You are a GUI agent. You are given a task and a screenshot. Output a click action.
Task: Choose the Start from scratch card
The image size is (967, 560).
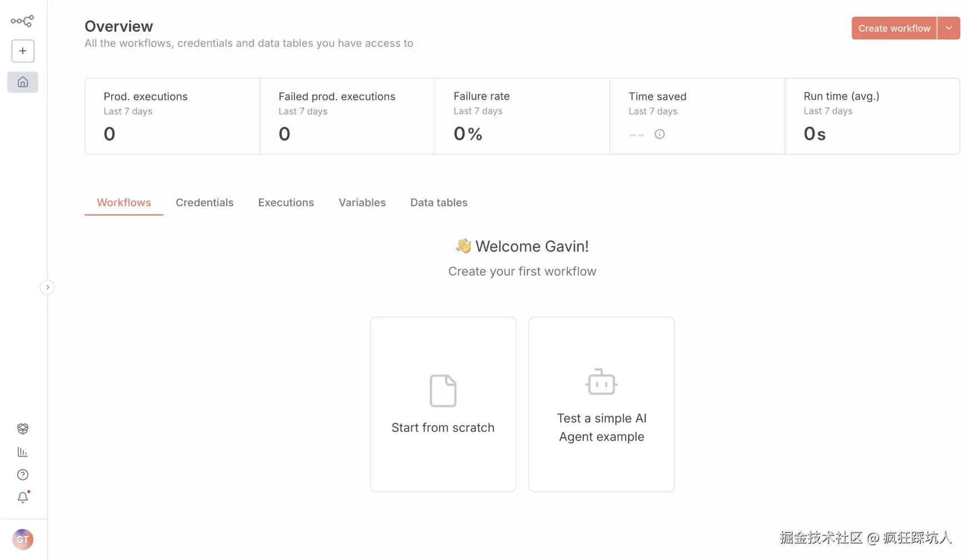(443, 404)
